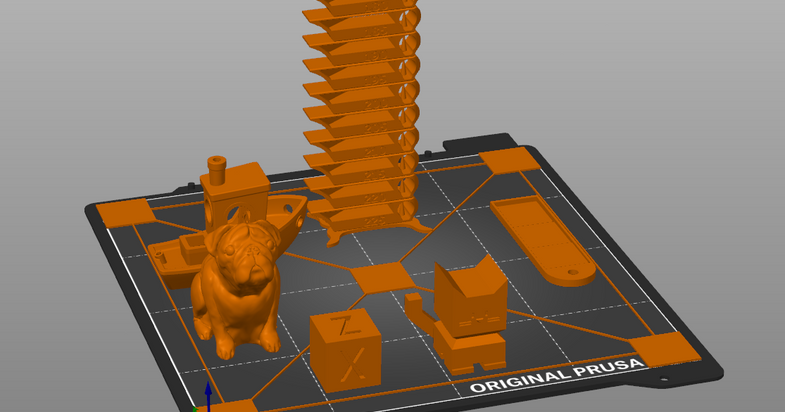785x412 pixels.
Task: Select the pug dog model
Action: [x=238, y=290]
